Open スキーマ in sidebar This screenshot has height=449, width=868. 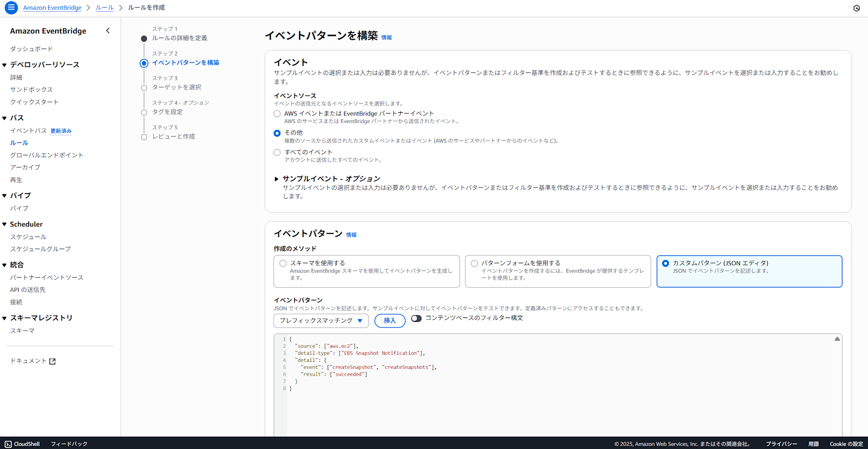(x=22, y=331)
